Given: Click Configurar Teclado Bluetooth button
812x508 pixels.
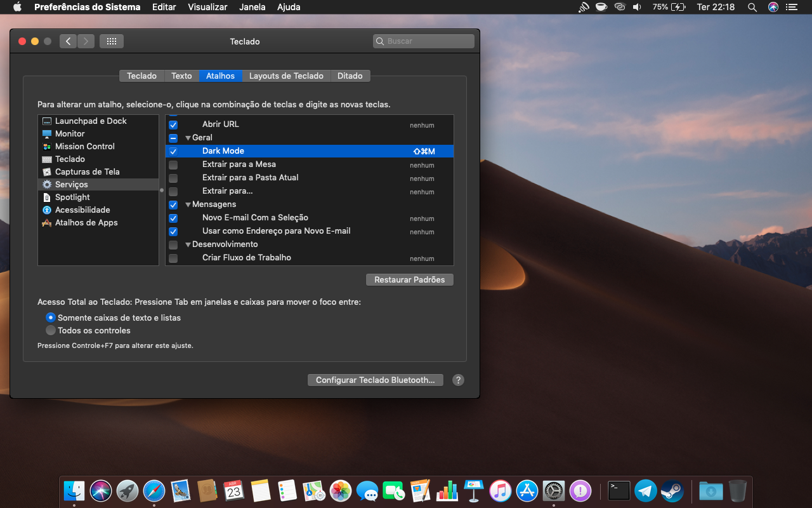Looking at the screenshot, I should tap(375, 380).
